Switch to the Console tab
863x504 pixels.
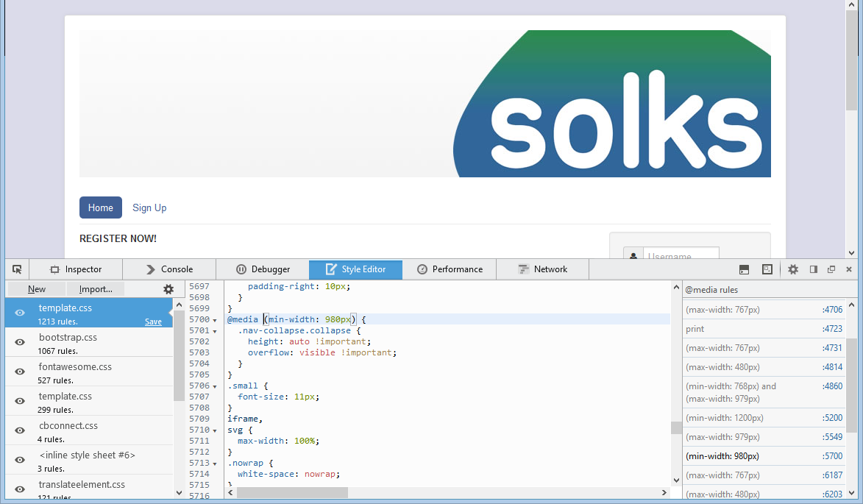pyautogui.click(x=169, y=269)
